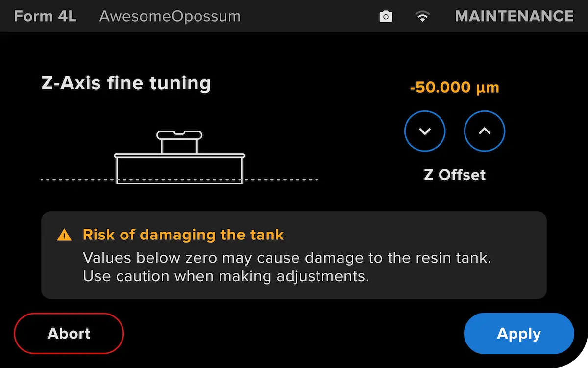
Task: Apply the Z-axis offset changes
Action: pos(519,334)
